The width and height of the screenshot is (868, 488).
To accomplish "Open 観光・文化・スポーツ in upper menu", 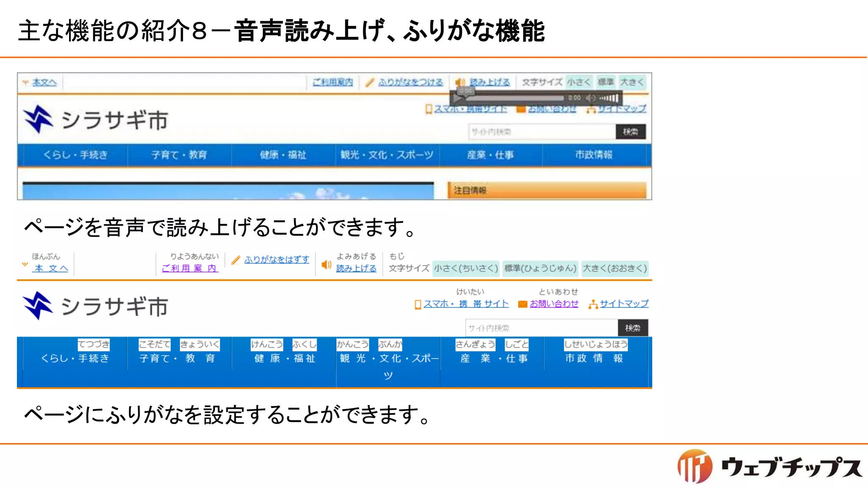I will (x=387, y=155).
